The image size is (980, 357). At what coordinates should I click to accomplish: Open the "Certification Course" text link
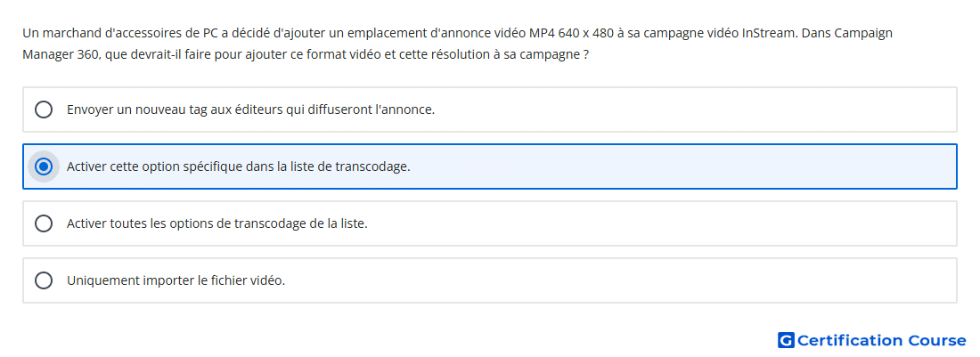click(x=881, y=340)
